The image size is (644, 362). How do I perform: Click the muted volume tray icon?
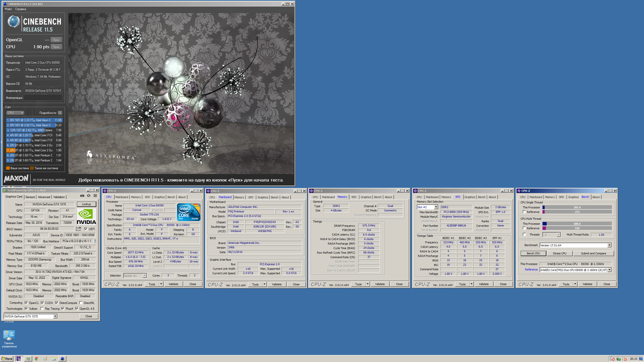(624, 359)
